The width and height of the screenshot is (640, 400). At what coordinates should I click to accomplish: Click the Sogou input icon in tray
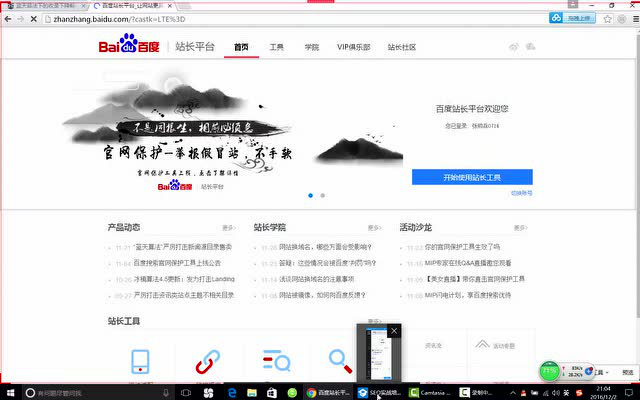pyautogui.click(x=579, y=393)
